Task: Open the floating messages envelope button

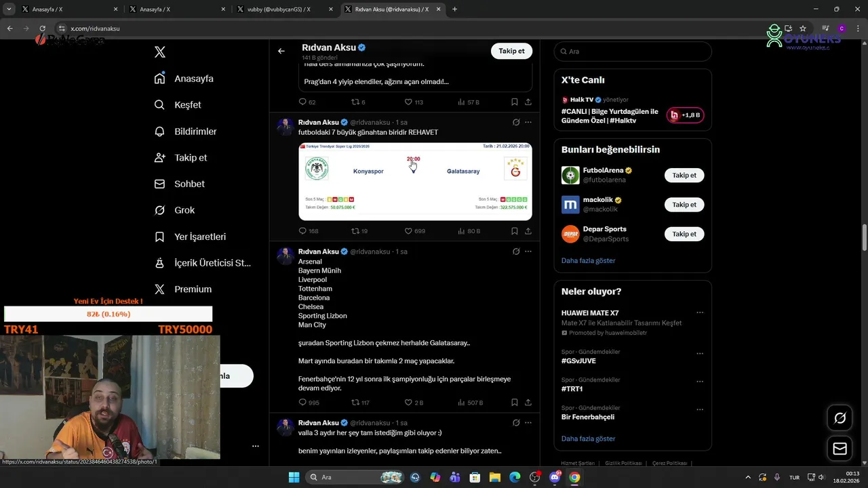Action: 840,449
